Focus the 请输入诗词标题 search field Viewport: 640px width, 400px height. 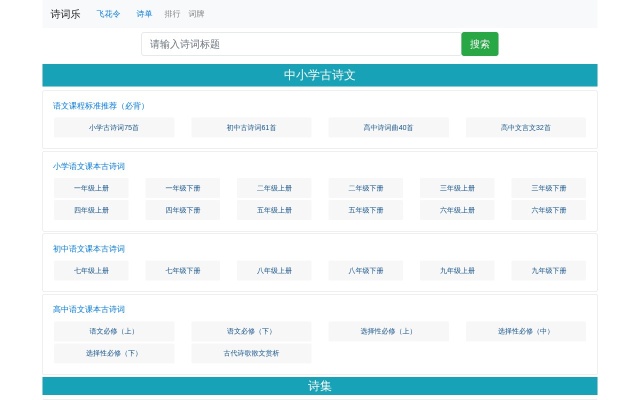tap(300, 44)
